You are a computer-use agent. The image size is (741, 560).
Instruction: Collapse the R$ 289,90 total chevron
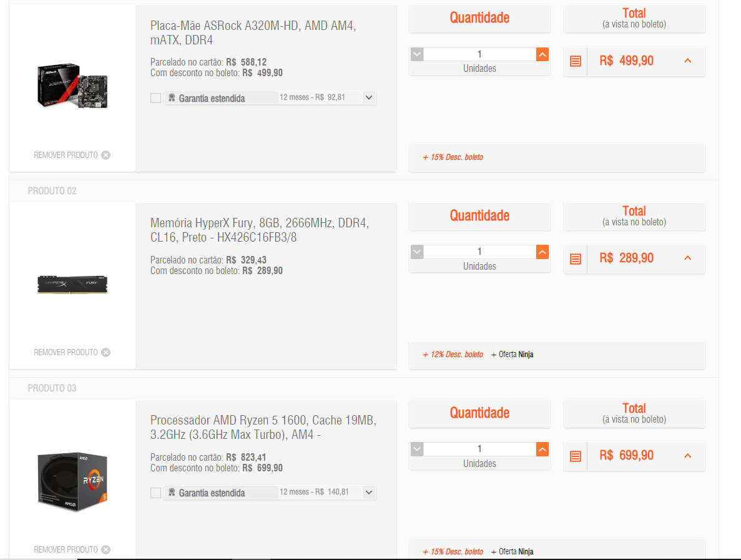pos(687,258)
